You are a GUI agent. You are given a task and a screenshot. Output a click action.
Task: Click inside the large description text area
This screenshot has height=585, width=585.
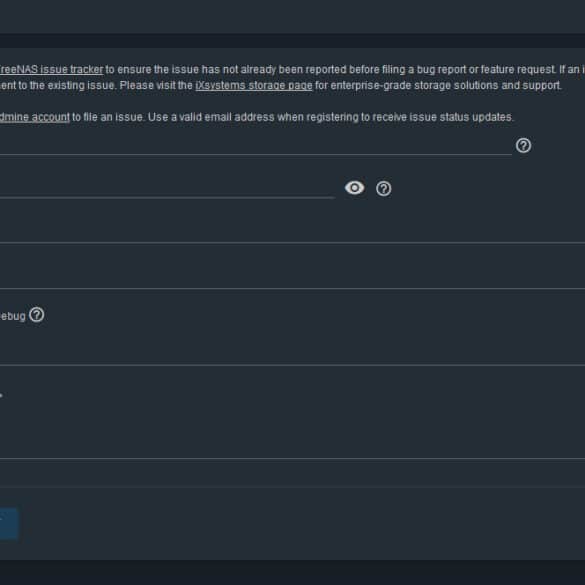point(292,423)
